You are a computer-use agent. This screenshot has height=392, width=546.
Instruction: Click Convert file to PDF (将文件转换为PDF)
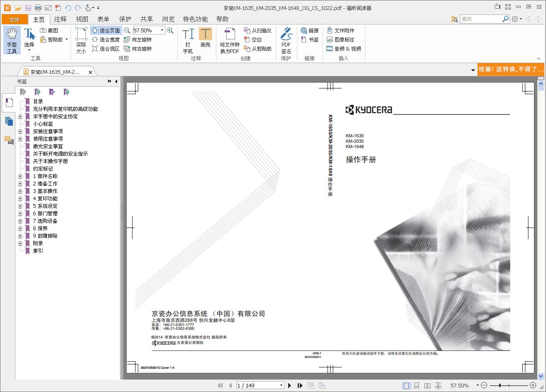(230, 40)
